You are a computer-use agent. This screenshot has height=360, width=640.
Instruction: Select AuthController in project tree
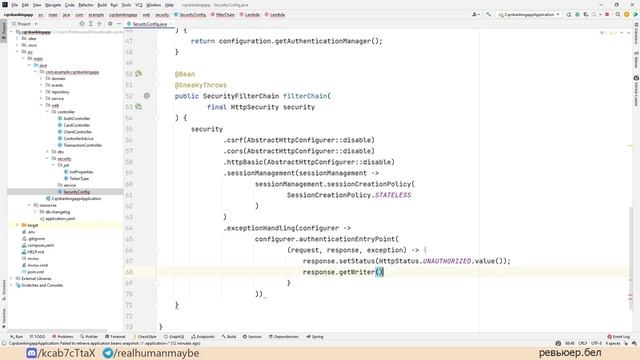pyautogui.click(x=74, y=118)
